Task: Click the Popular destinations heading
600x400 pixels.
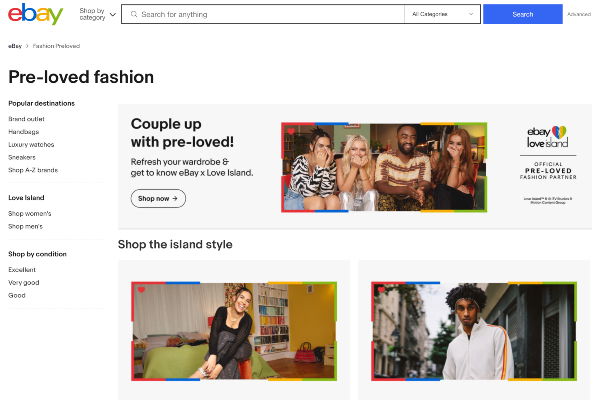Action: click(x=42, y=103)
